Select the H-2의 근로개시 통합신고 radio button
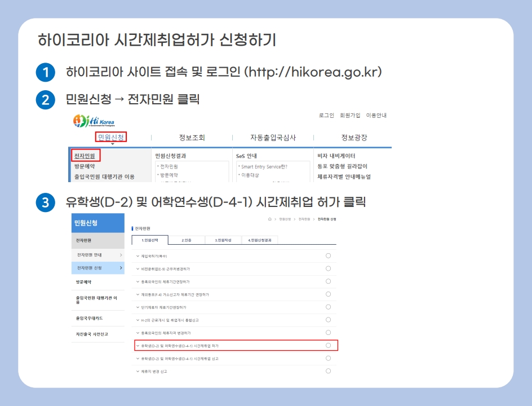This screenshot has height=406, width=532. 328,320
